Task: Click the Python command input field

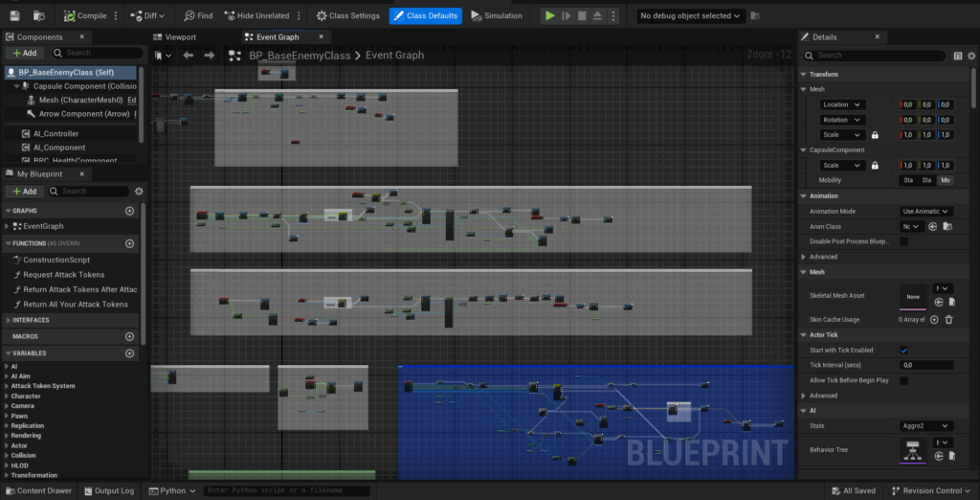Action: (x=287, y=490)
